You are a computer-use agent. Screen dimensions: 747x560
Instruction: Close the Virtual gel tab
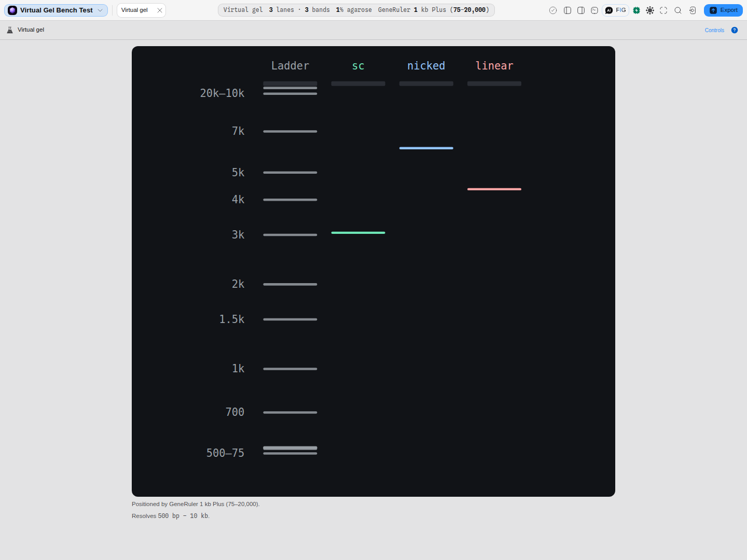[x=160, y=10]
